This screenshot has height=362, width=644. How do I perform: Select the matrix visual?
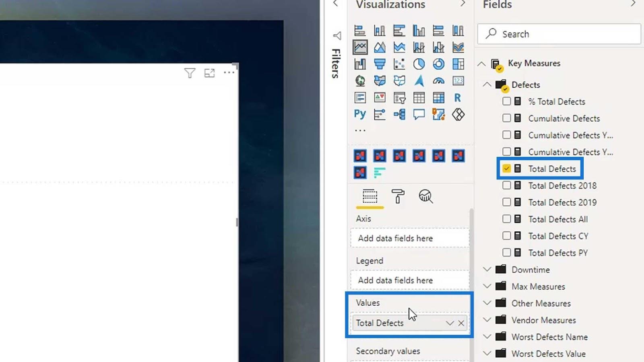(x=438, y=98)
